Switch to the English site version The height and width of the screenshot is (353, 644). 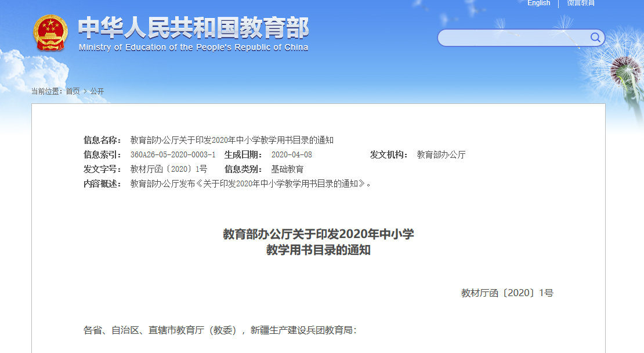[x=538, y=3]
